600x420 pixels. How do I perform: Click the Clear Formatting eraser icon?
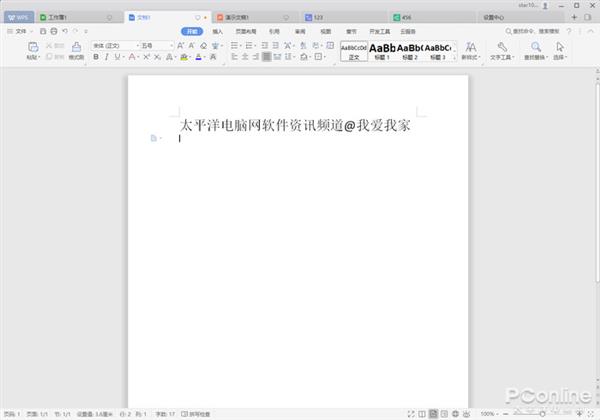(204, 46)
